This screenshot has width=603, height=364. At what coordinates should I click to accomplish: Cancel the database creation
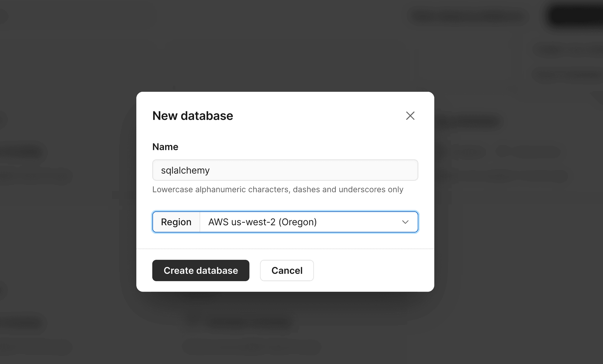tap(287, 270)
